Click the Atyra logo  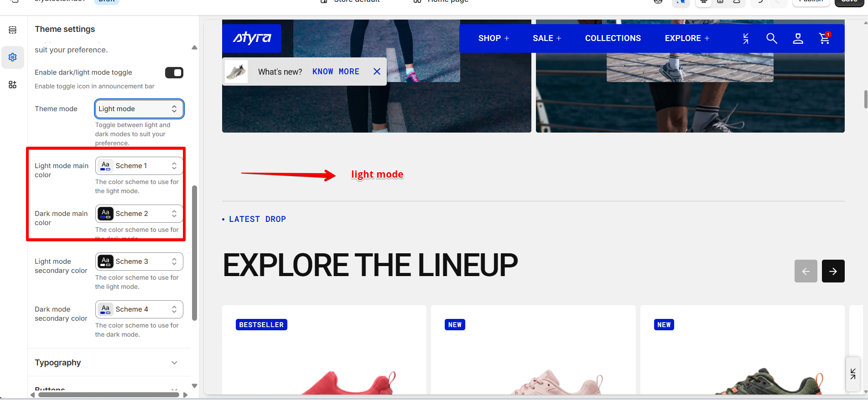point(252,38)
